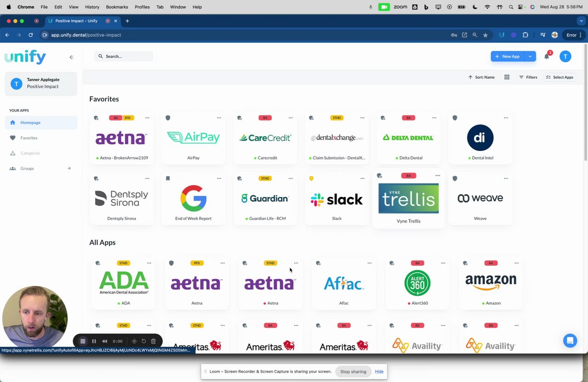Click the Unify logo

pyautogui.click(x=25, y=57)
